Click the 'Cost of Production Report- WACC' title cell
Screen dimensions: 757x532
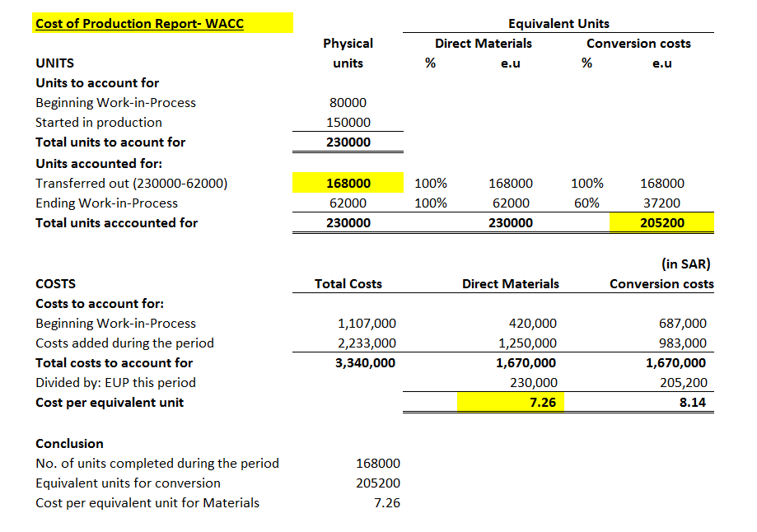[139, 23]
